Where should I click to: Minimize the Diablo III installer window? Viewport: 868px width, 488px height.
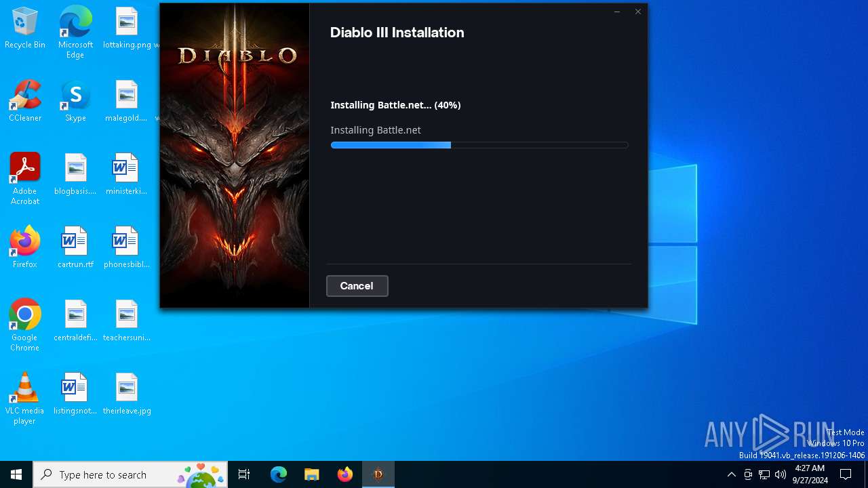[617, 12]
